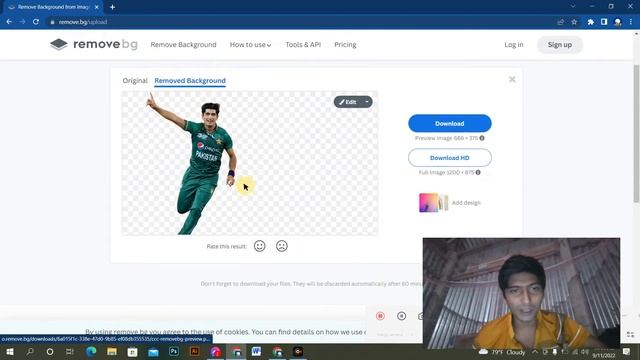Close the result panel with X

[512, 79]
